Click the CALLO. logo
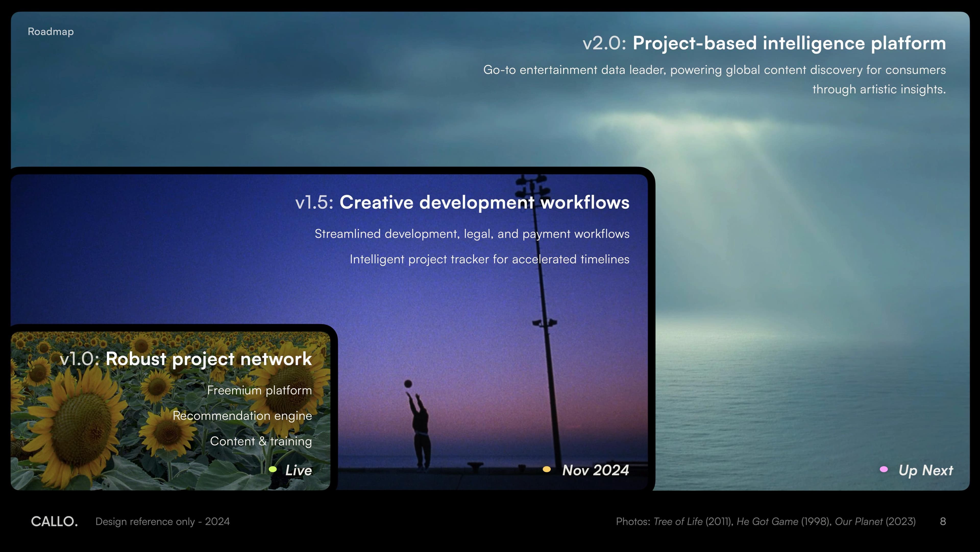Screen dimensions: 980x552 click(x=54, y=521)
